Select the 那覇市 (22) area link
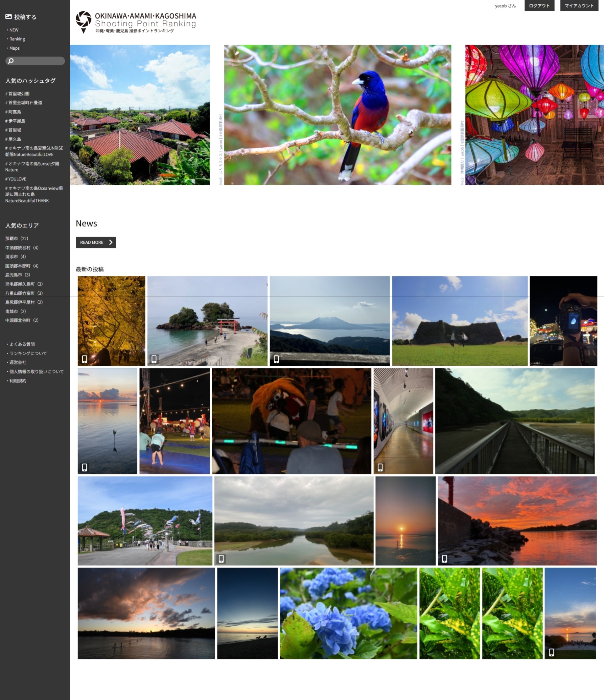 click(x=17, y=239)
